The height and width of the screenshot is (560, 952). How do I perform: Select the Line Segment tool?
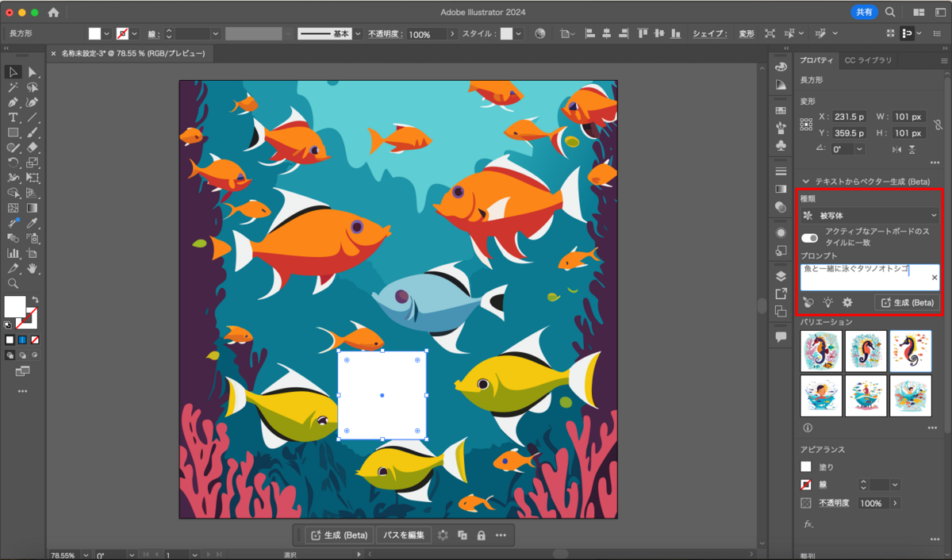pos(33,117)
